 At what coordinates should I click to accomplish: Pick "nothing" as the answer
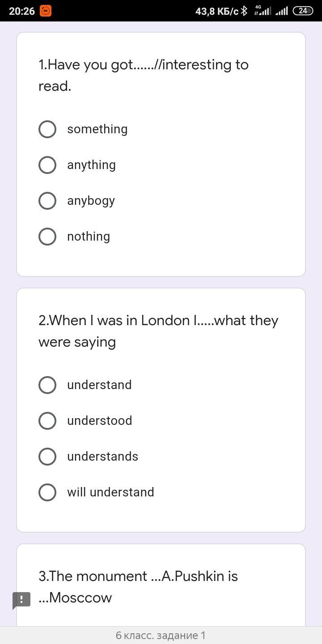coord(47,237)
